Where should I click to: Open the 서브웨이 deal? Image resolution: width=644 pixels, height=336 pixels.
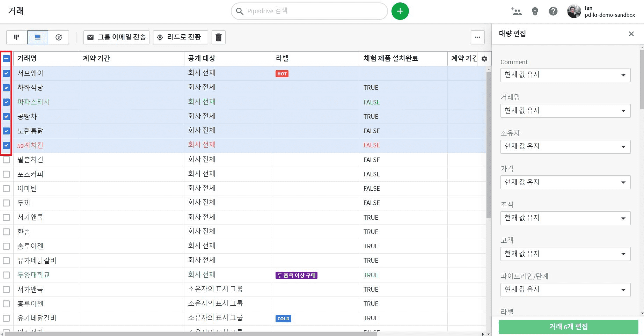pyautogui.click(x=30, y=73)
